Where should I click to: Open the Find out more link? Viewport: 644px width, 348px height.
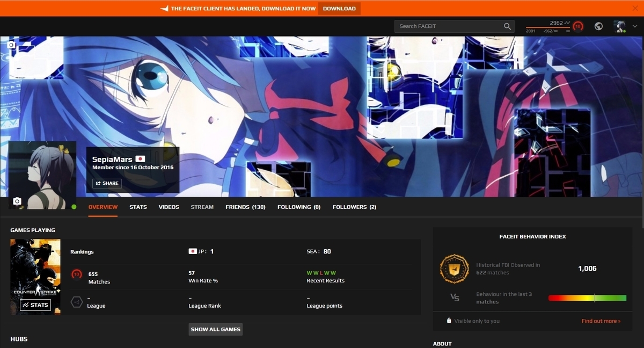point(601,321)
